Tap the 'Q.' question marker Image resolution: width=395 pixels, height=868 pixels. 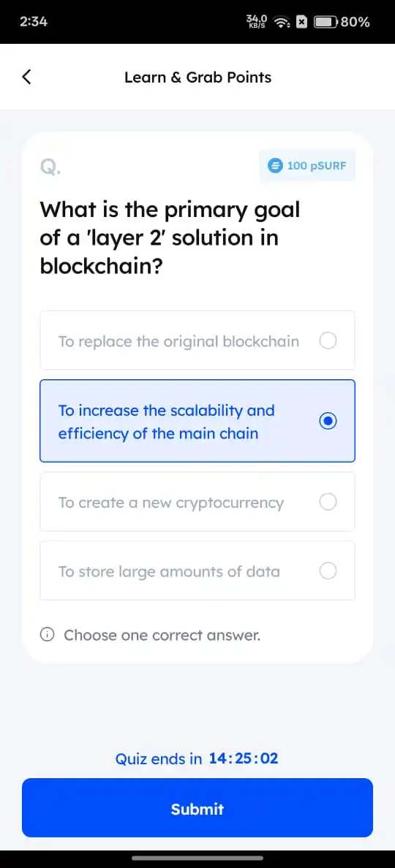click(49, 166)
